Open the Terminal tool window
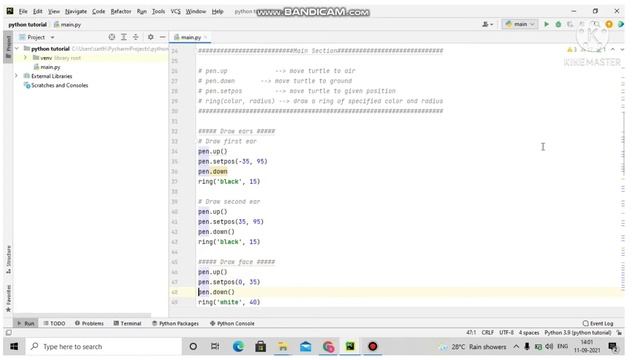 [127, 323]
